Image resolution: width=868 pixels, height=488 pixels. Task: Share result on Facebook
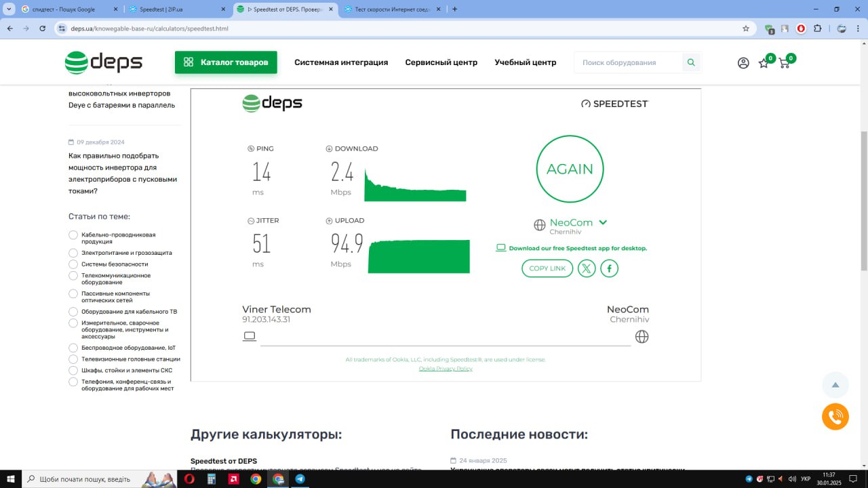click(x=609, y=268)
